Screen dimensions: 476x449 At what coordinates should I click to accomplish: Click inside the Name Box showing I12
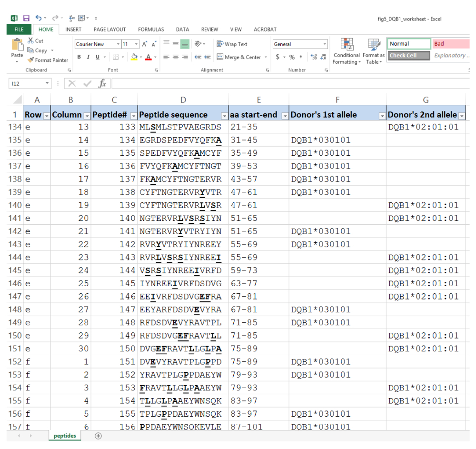[x=26, y=84]
